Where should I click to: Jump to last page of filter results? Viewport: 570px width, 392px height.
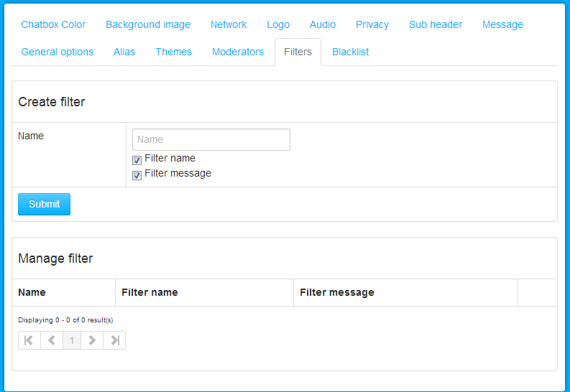tap(114, 340)
